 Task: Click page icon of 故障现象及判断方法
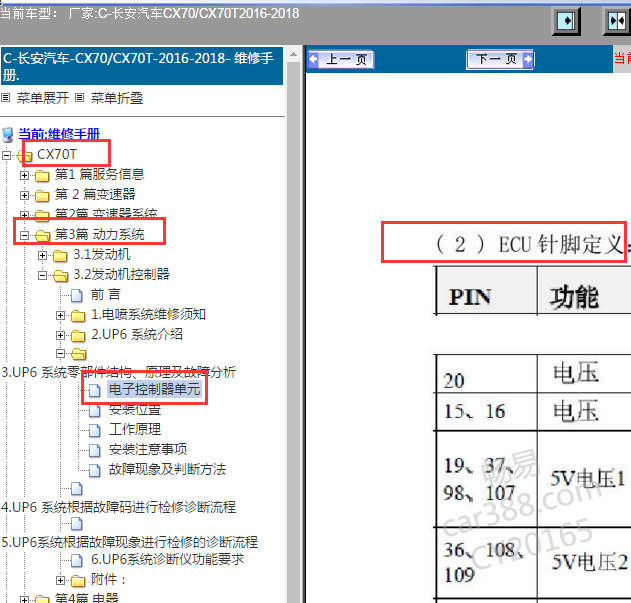click(95, 470)
